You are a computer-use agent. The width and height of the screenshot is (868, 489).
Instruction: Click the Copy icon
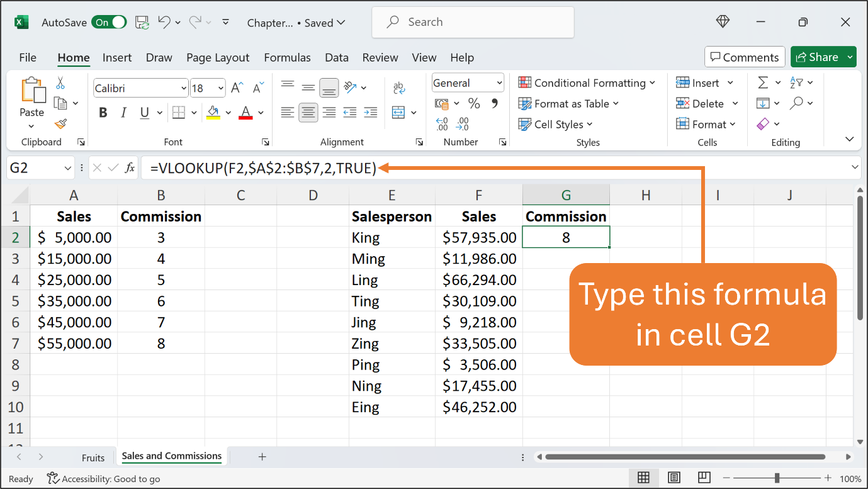[60, 103]
